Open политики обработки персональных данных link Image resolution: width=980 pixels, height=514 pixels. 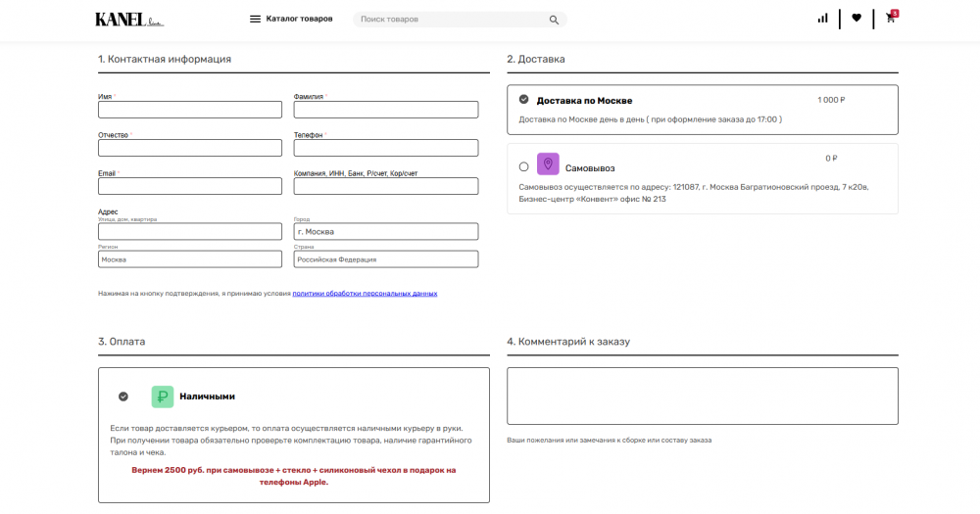click(x=365, y=294)
